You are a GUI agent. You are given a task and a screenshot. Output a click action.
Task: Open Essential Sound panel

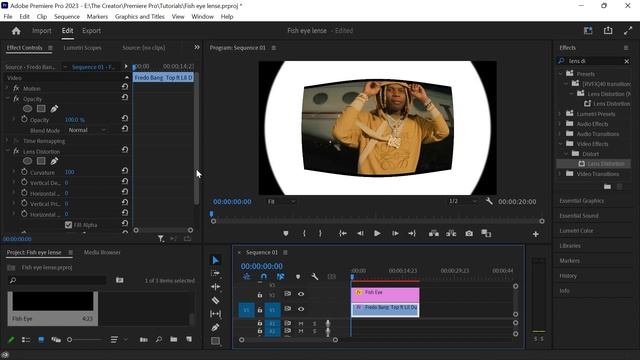click(x=579, y=216)
